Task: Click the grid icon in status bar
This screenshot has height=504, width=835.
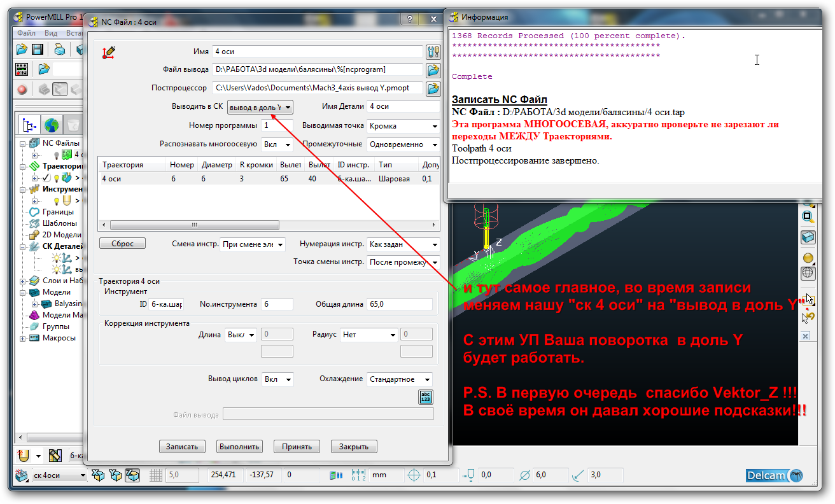Action: click(156, 475)
